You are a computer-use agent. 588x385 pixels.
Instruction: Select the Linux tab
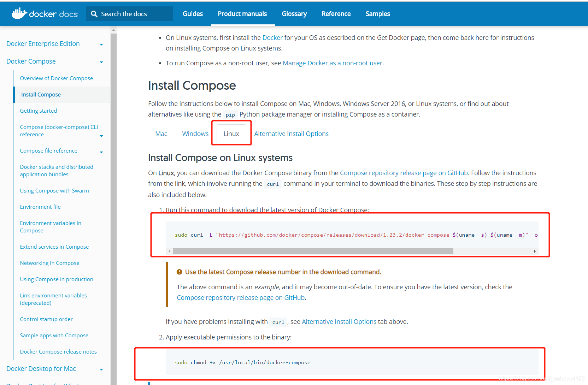(x=231, y=134)
